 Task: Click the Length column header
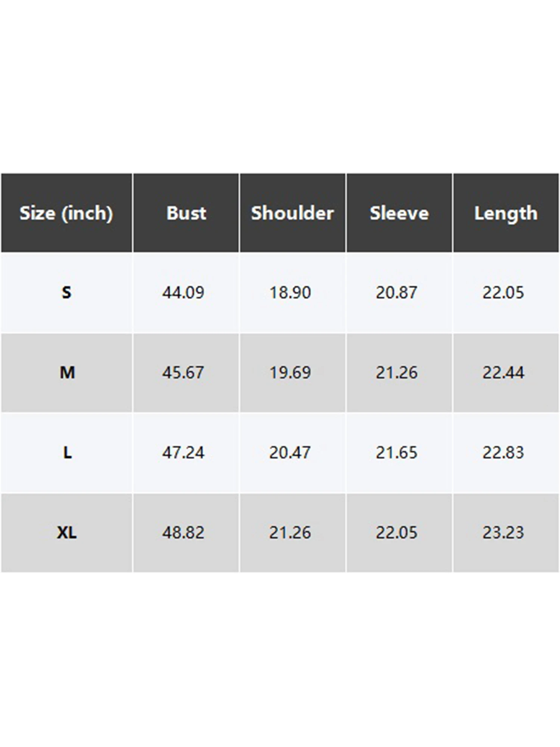(x=506, y=213)
